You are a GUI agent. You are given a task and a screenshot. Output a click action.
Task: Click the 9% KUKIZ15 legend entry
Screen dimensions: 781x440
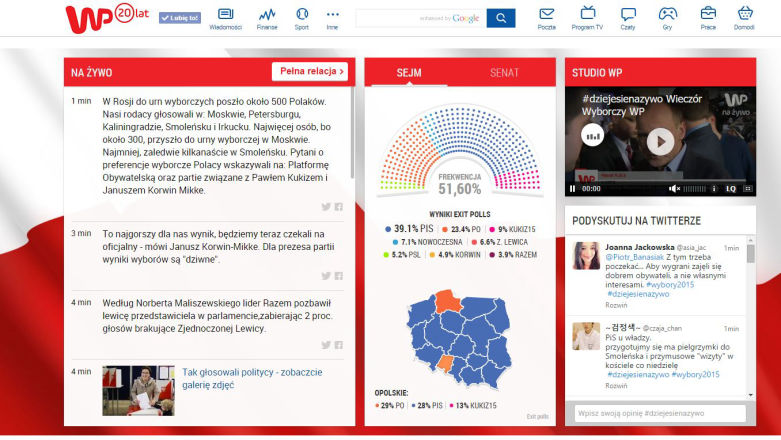(x=513, y=229)
